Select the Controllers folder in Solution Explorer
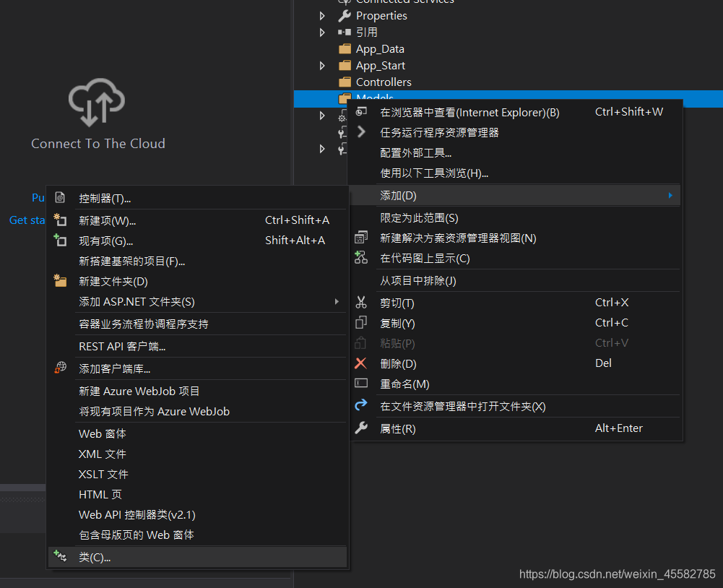Screen dimensions: 723x588 [384, 82]
